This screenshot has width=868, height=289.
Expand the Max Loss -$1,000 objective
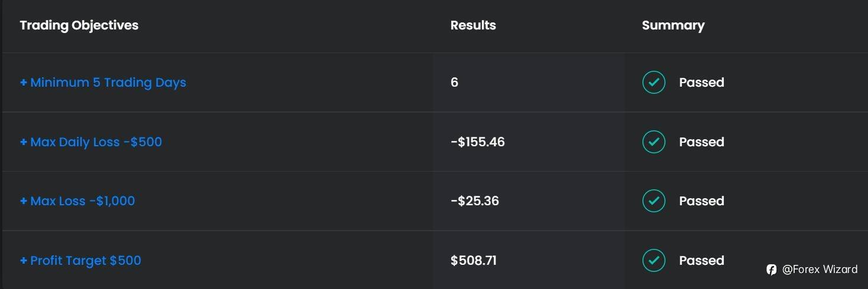pos(77,201)
